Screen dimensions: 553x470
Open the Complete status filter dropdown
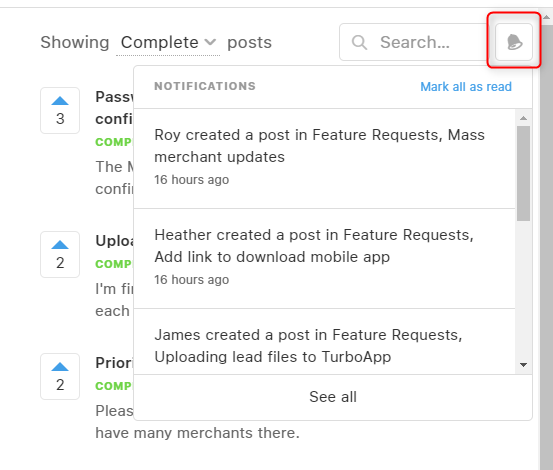[x=168, y=43]
